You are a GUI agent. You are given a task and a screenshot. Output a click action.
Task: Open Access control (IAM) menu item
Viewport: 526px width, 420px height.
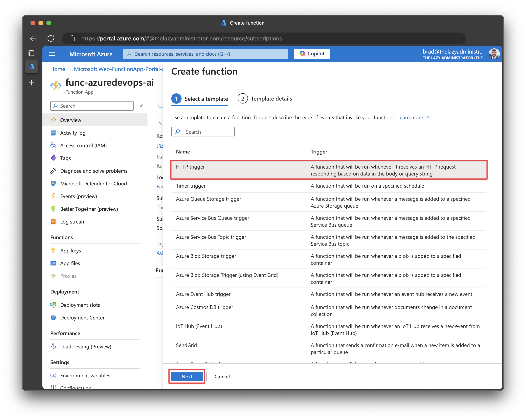pyautogui.click(x=95, y=145)
